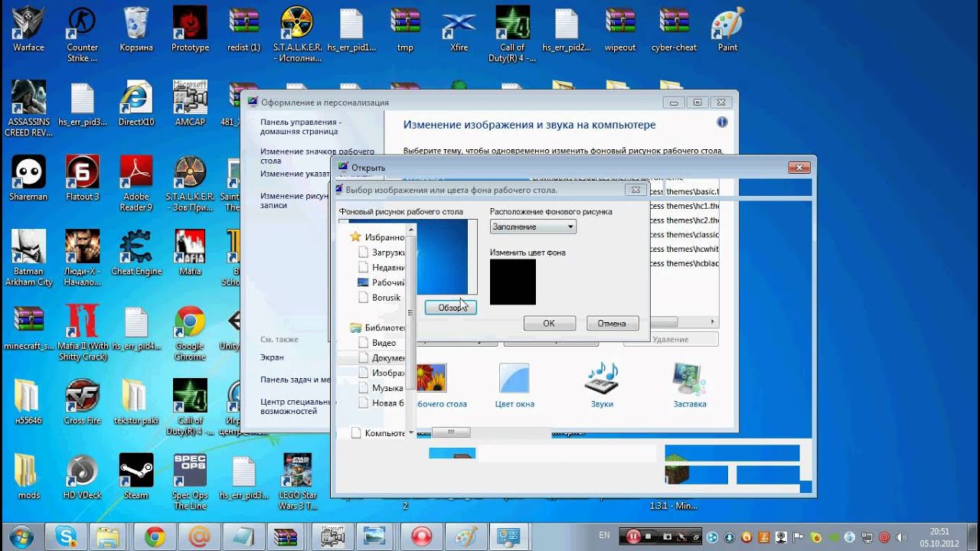The width and height of the screenshot is (980, 551).
Task: Pick the black background color swatch
Action: pyautogui.click(x=513, y=282)
